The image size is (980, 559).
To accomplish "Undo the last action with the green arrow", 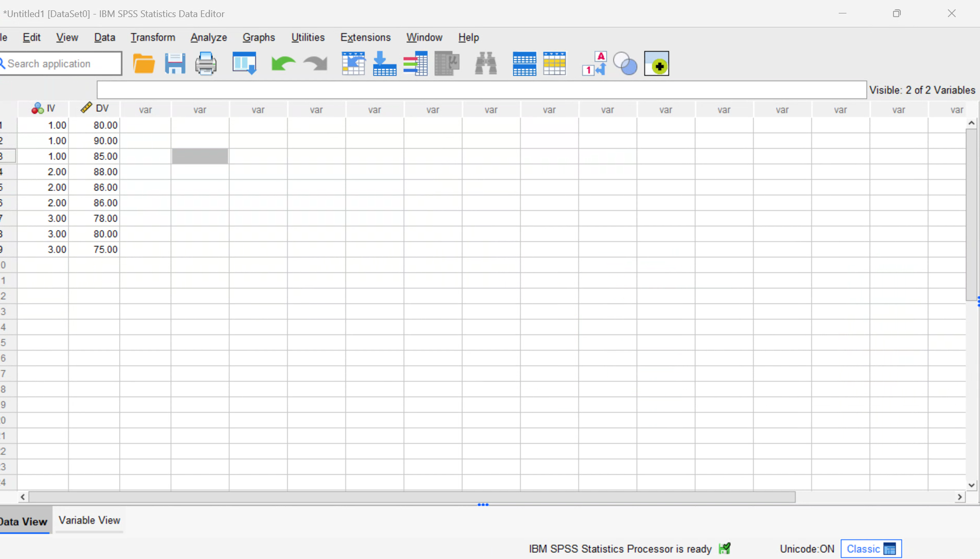I will coord(283,64).
